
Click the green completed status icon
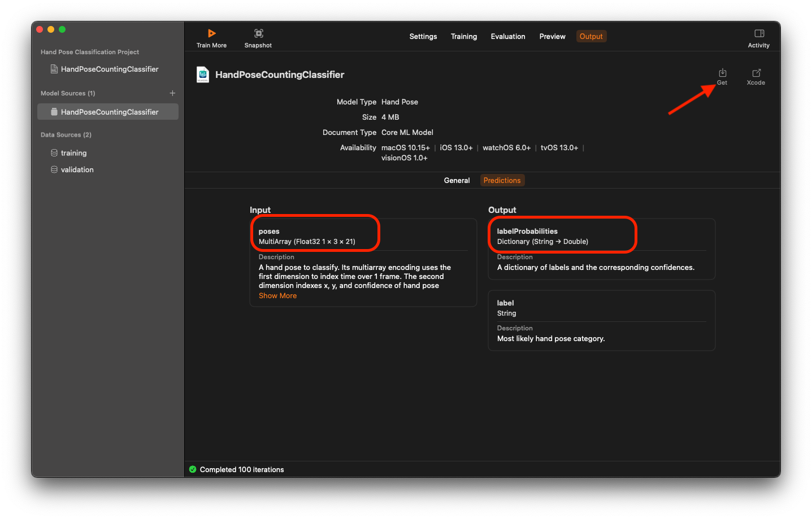193,469
